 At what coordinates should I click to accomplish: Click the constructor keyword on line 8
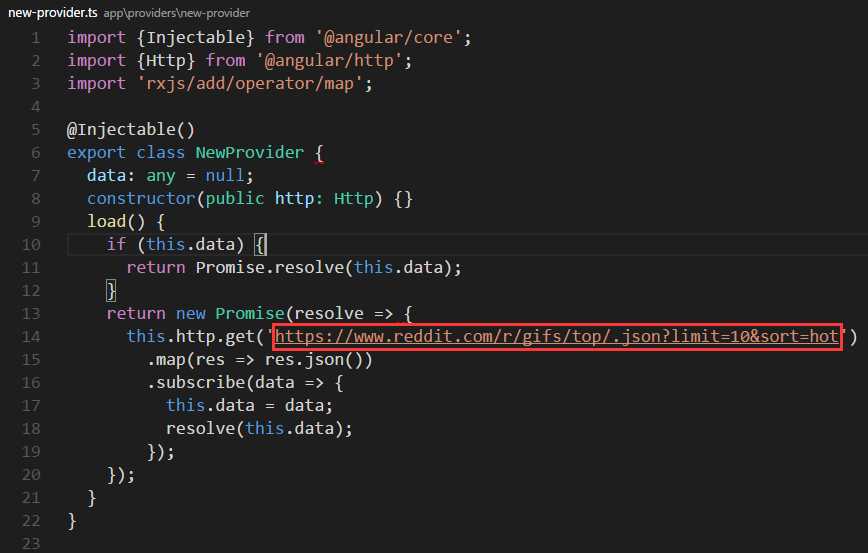coord(141,199)
